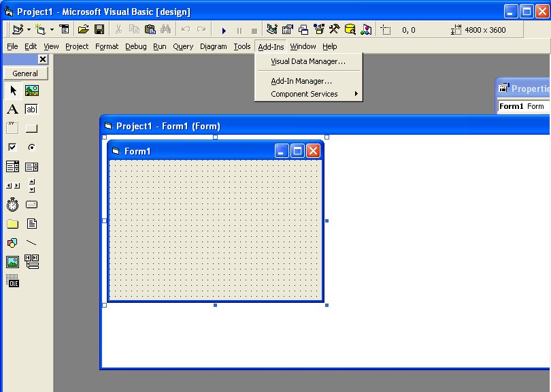Choose Visual Data Manager from Add-Ins menu
This screenshot has height=392, width=551.
coord(308,61)
